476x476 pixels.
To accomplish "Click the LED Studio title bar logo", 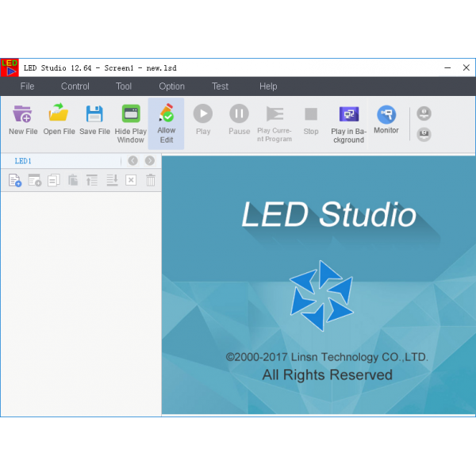I will tap(10, 67).
